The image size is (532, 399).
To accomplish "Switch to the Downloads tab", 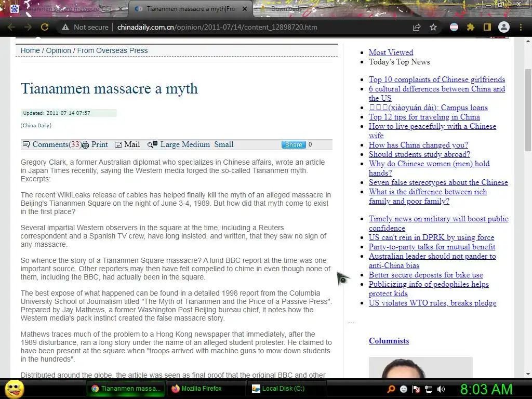I will (287, 9).
